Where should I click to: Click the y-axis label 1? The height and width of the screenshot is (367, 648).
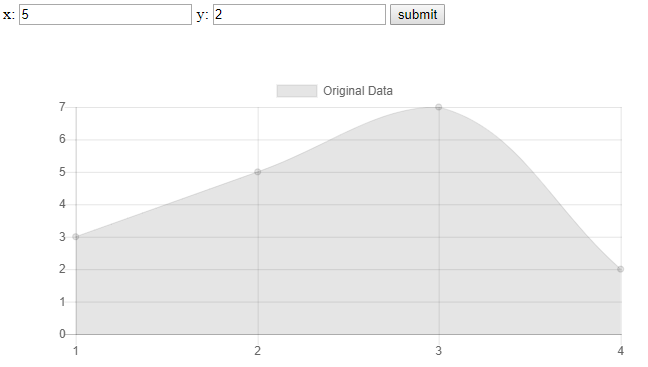tap(62, 302)
